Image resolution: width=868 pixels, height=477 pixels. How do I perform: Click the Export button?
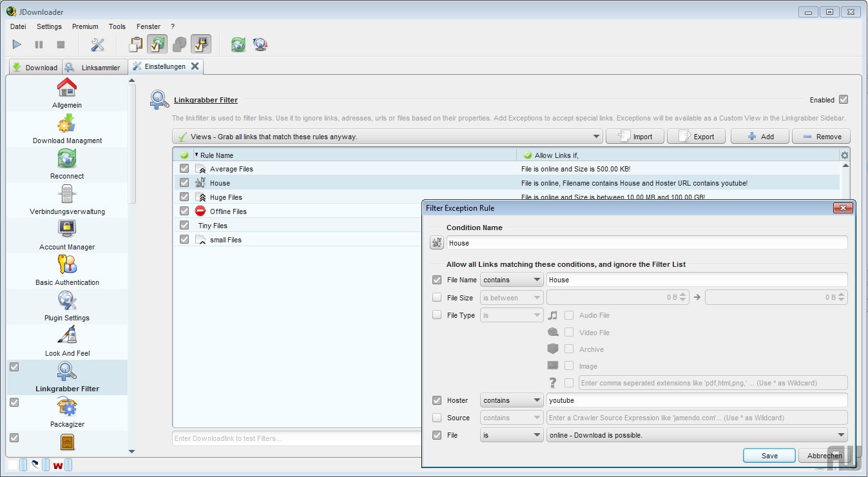pyautogui.click(x=696, y=137)
